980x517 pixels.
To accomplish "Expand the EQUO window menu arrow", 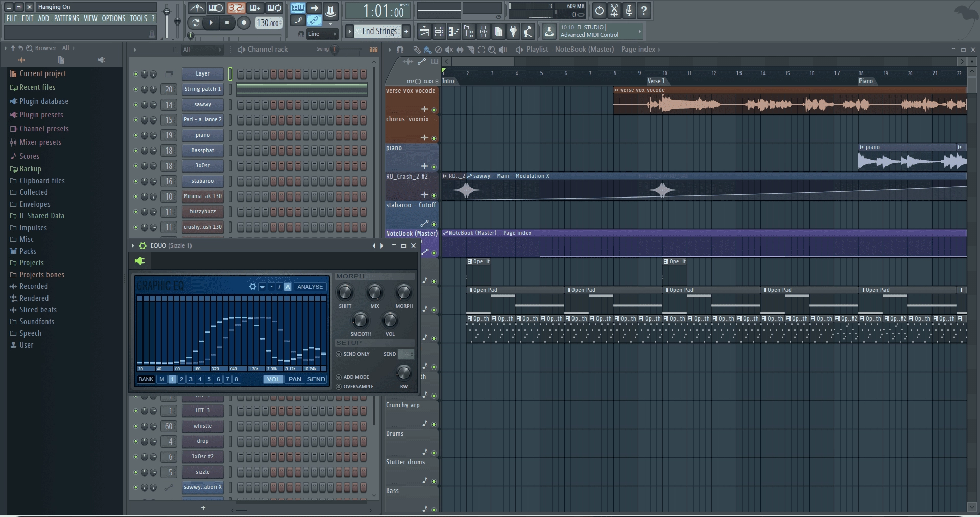I will click(133, 245).
